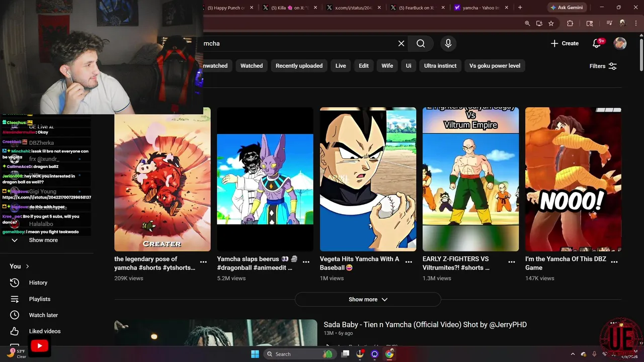Select the 'Unwatched' filter chip
This screenshot has height=362, width=644.
point(217,66)
